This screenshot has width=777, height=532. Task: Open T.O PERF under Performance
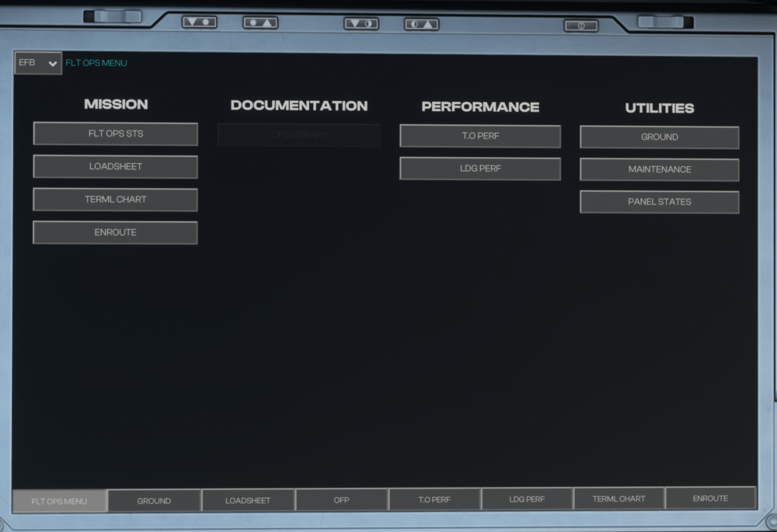click(x=479, y=136)
